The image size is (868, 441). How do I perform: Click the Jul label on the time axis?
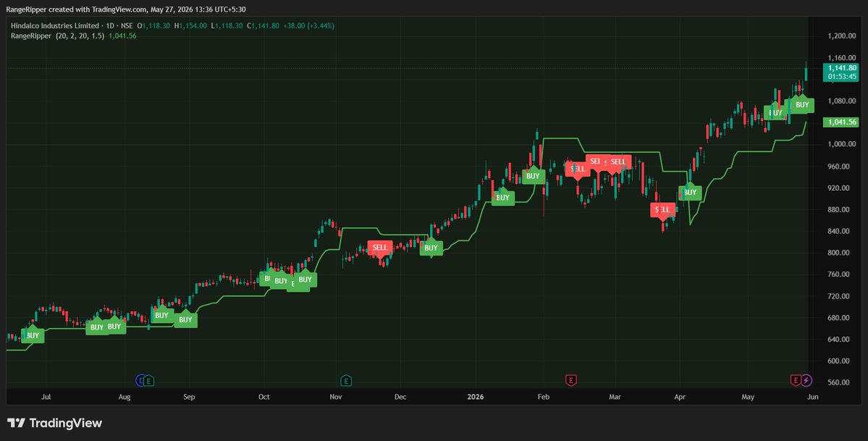[x=46, y=397]
